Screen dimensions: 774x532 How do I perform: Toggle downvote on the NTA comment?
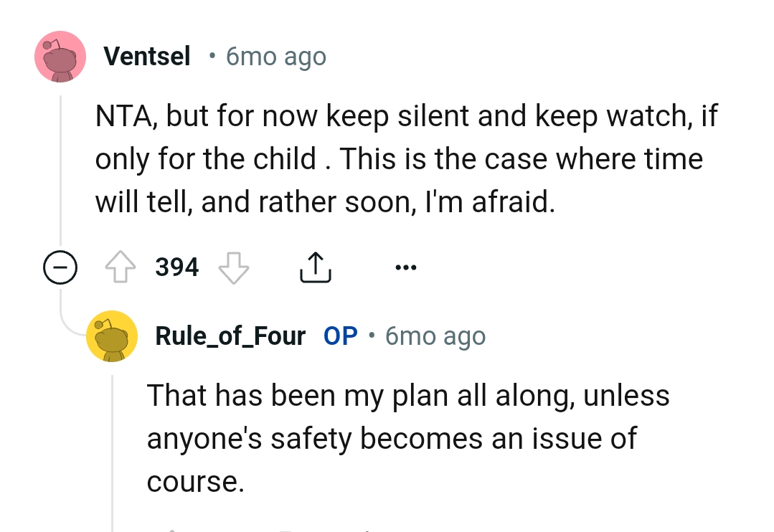[234, 268]
